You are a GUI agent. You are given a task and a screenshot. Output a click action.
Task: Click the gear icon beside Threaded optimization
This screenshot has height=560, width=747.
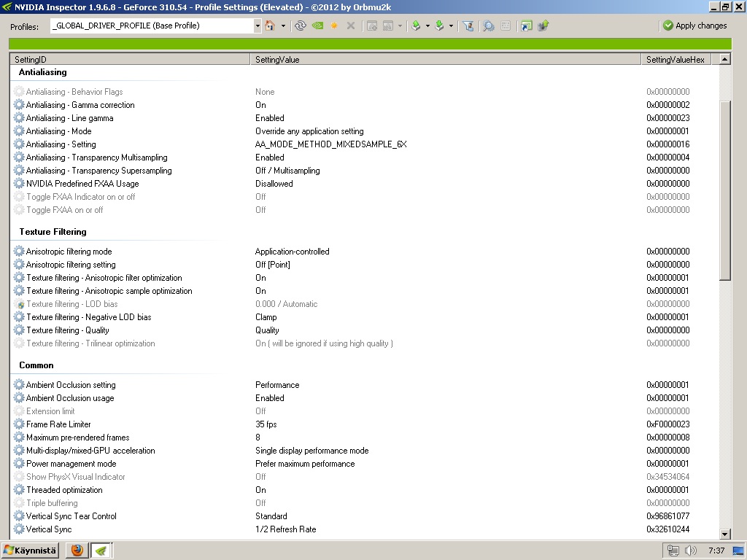click(18, 490)
